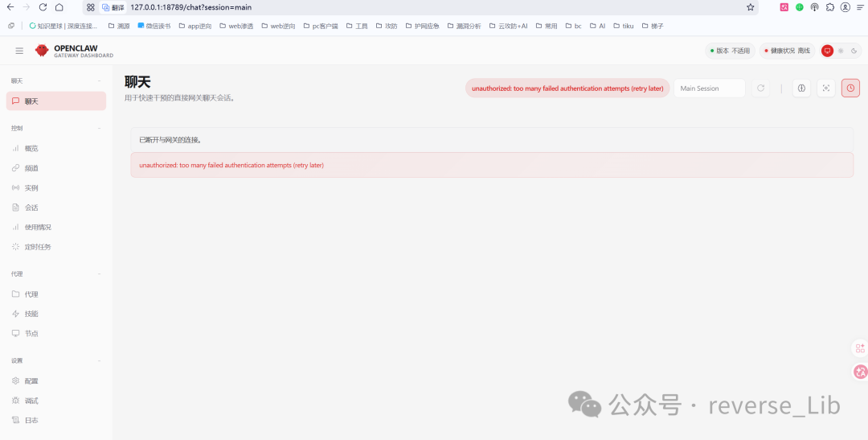Collapse the 代理 sidebar section header

[56, 273]
